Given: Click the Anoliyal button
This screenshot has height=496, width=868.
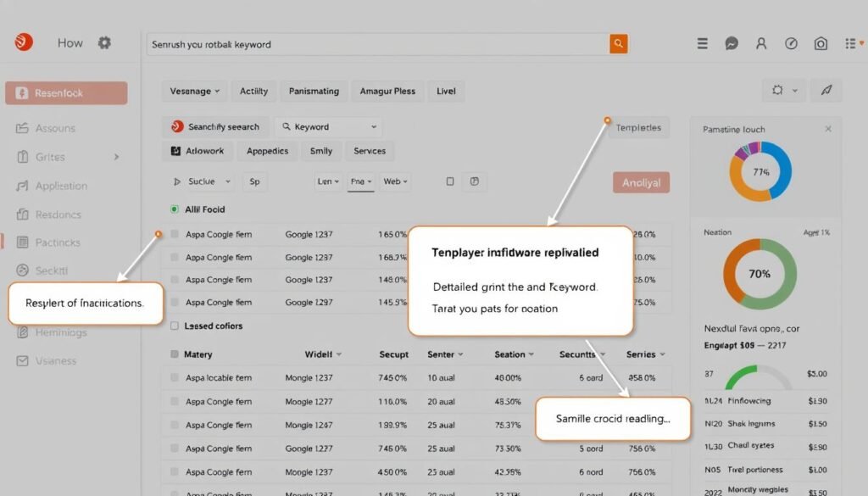Looking at the screenshot, I should click(x=641, y=182).
